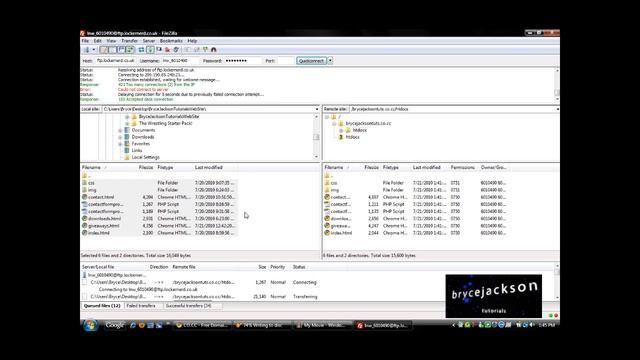Select the local downloads.html file icon
The width and height of the screenshot is (640, 360).
(x=84, y=218)
